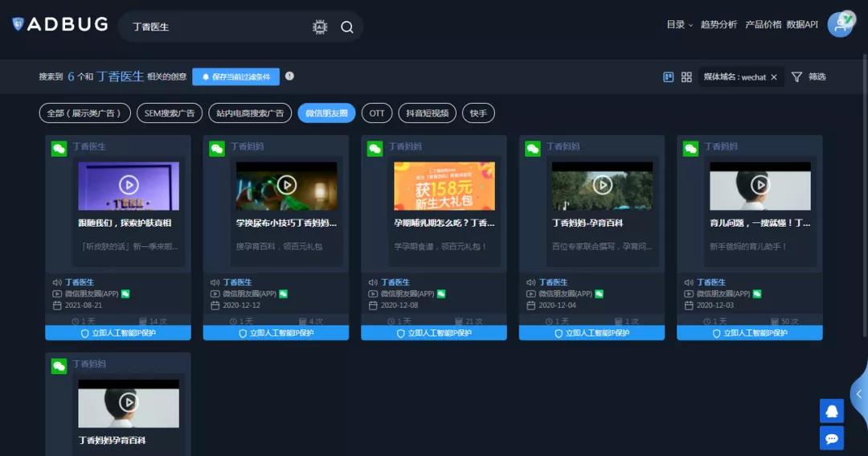Switch to card list view
Image resolution: width=868 pixels, height=456 pixels.
[x=668, y=77]
